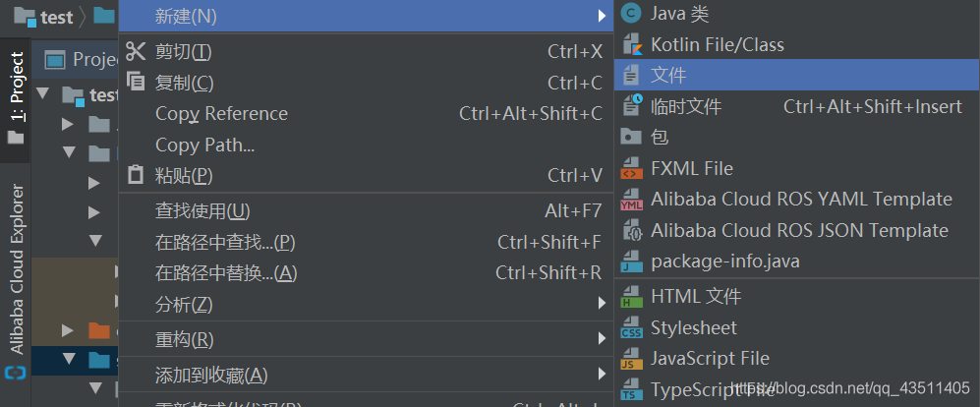This screenshot has height=407, width=980.
Task: Choose 复制(C) from context menu
Action: coord(367,83)
